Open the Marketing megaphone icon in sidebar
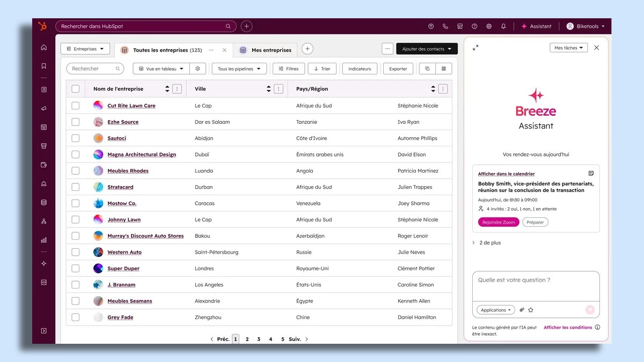 click(x=44, y=108)
